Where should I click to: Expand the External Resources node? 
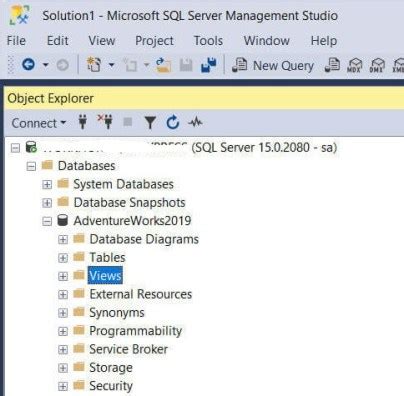63,294
